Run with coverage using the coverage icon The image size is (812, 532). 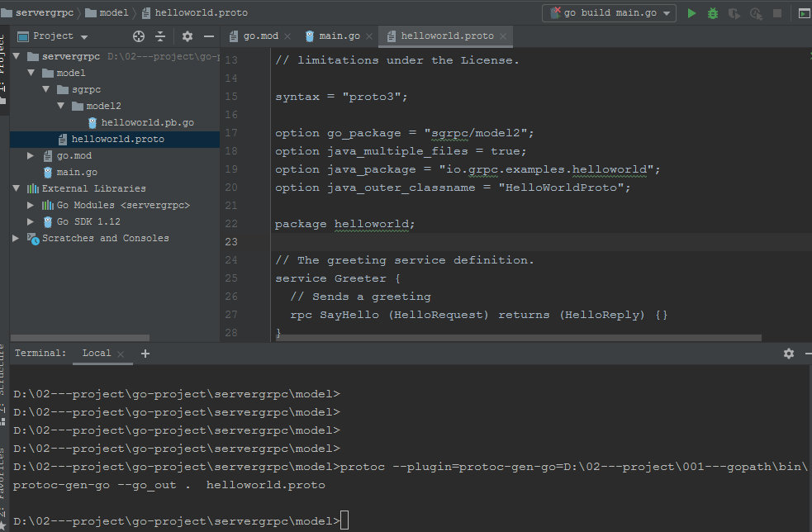733,13
